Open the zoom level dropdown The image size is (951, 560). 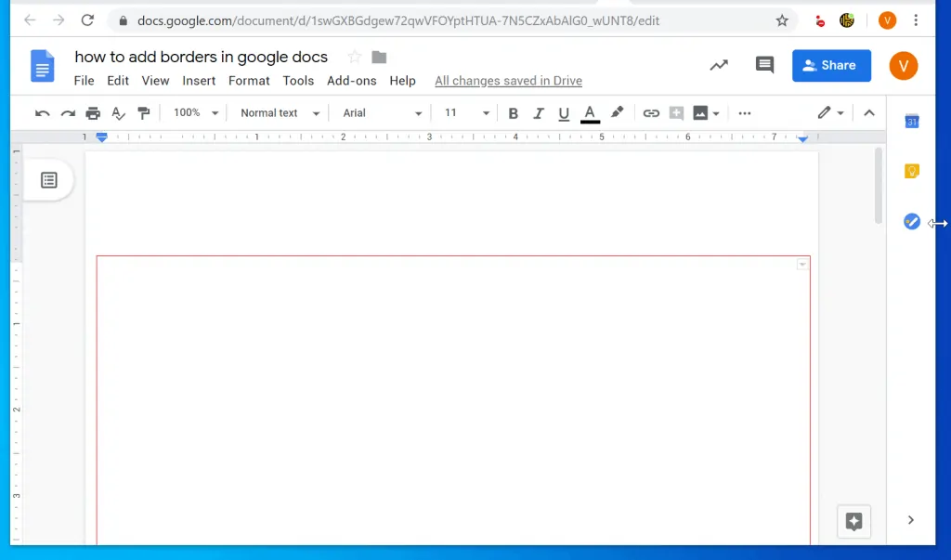(193, 112)
